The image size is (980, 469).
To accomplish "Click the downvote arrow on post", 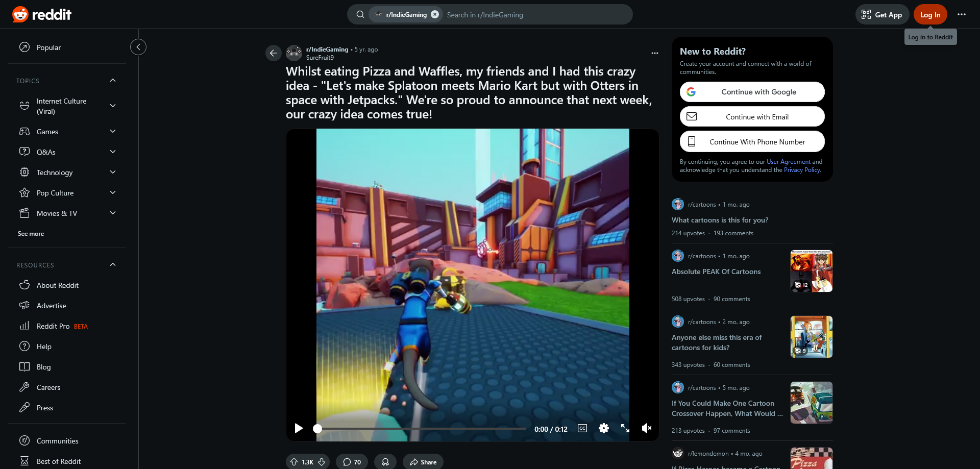I will click(x=322, y=462).
